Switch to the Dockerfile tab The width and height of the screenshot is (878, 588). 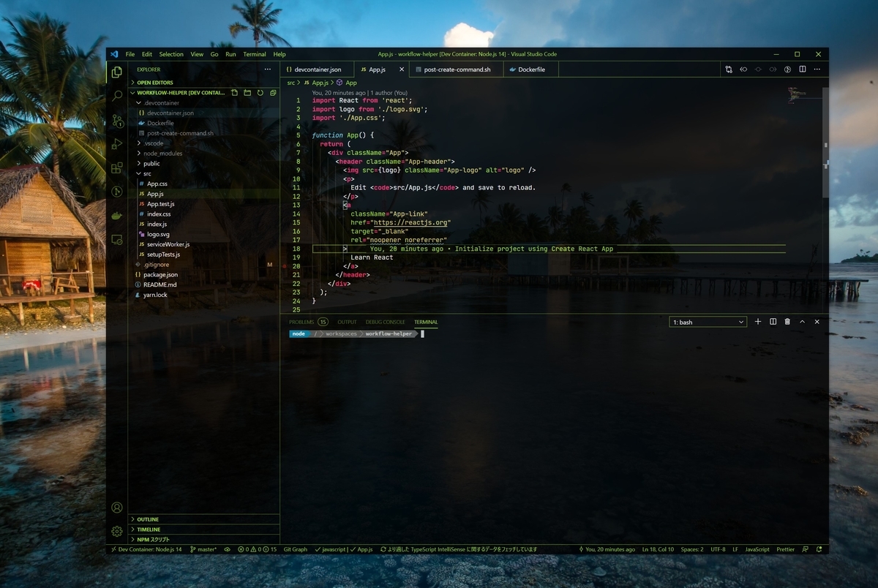[532, 69]
